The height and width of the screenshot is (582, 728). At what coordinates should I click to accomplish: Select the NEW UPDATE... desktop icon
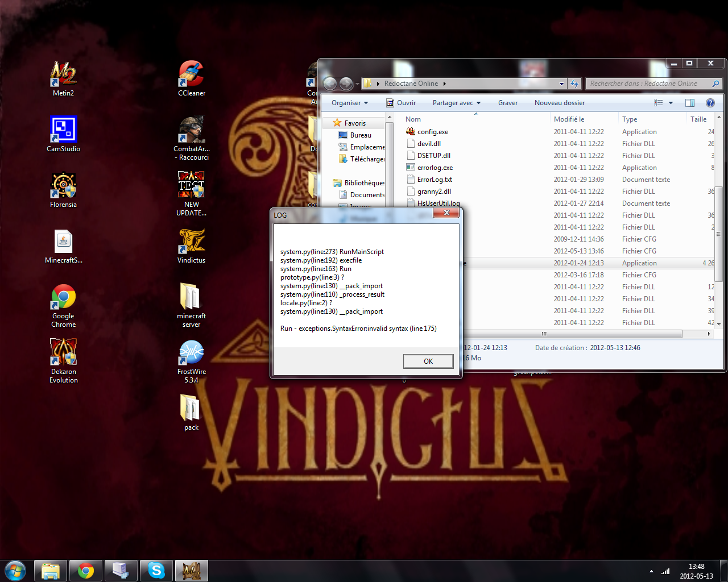(192, 194)
